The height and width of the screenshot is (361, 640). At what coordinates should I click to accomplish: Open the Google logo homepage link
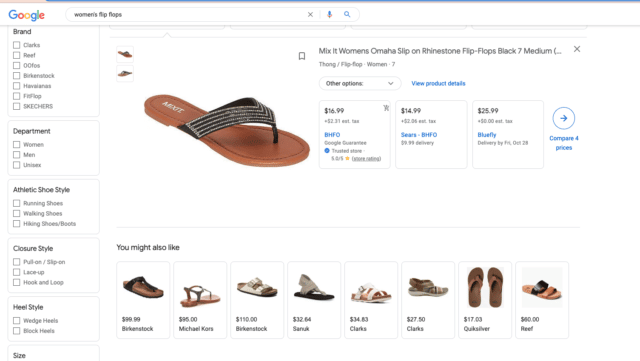[x=27, y=15]
